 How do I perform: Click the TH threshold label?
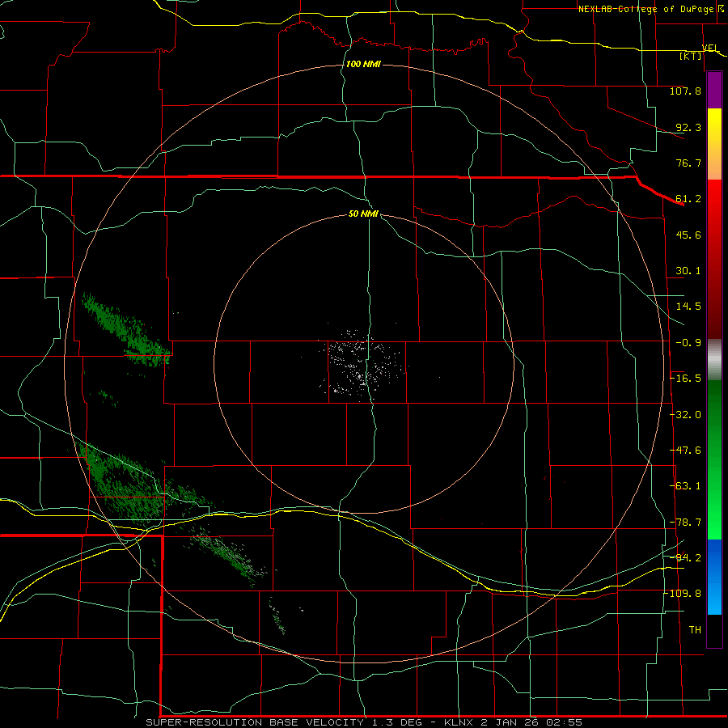[x=695, y=630]
